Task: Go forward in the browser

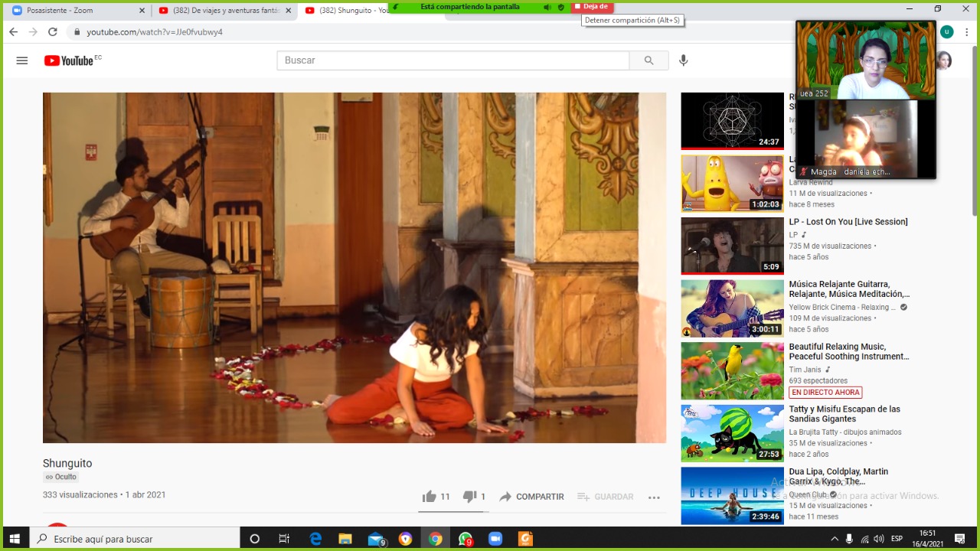Action: [33, 32]
